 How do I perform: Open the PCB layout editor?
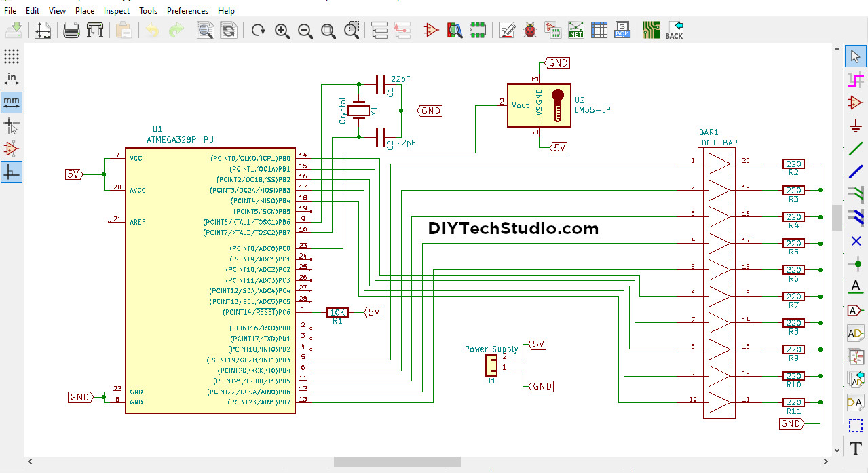pos(651,30)
